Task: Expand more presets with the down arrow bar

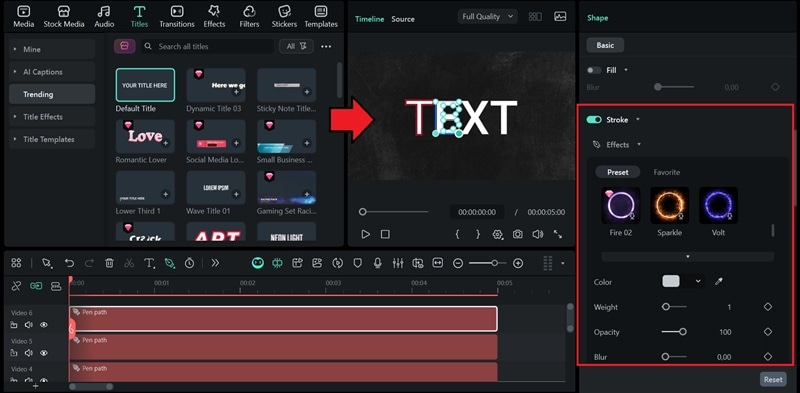Action: click(x=687, y=256)
